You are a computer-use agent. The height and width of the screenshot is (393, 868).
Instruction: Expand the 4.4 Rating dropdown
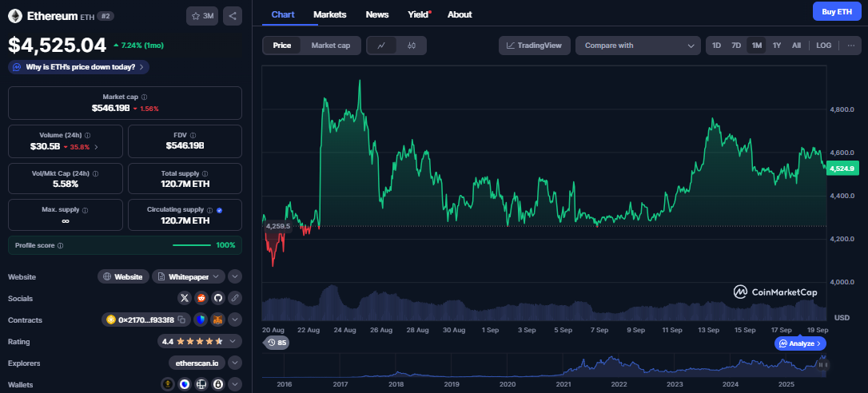click(x=199, y=342)
